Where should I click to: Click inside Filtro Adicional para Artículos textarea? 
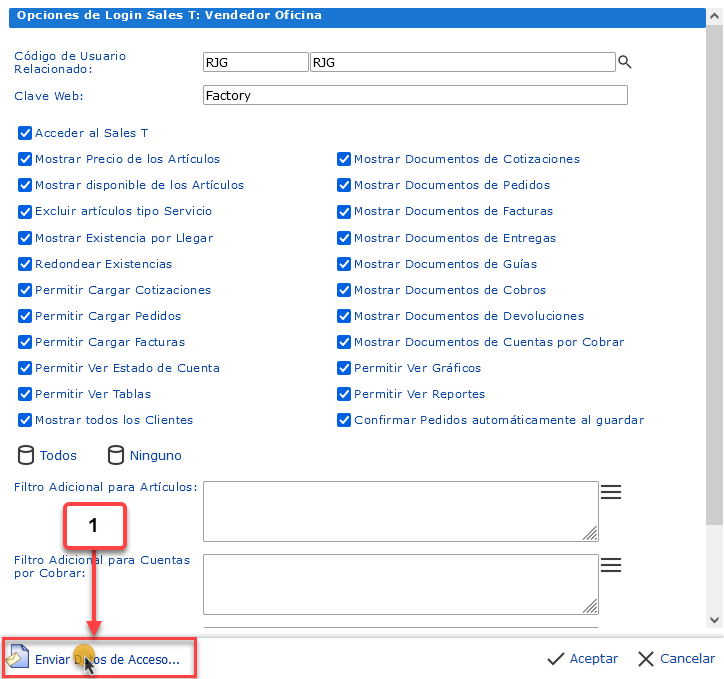[401, 511]
